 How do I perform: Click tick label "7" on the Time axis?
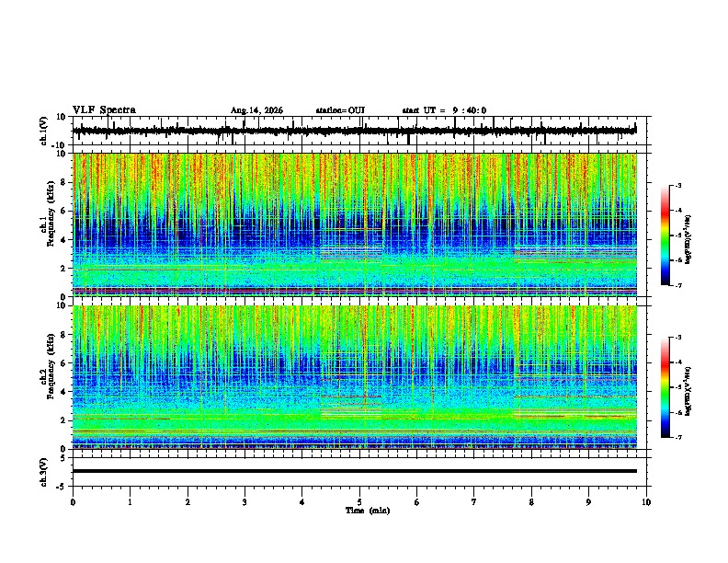[x=474, y=502]
